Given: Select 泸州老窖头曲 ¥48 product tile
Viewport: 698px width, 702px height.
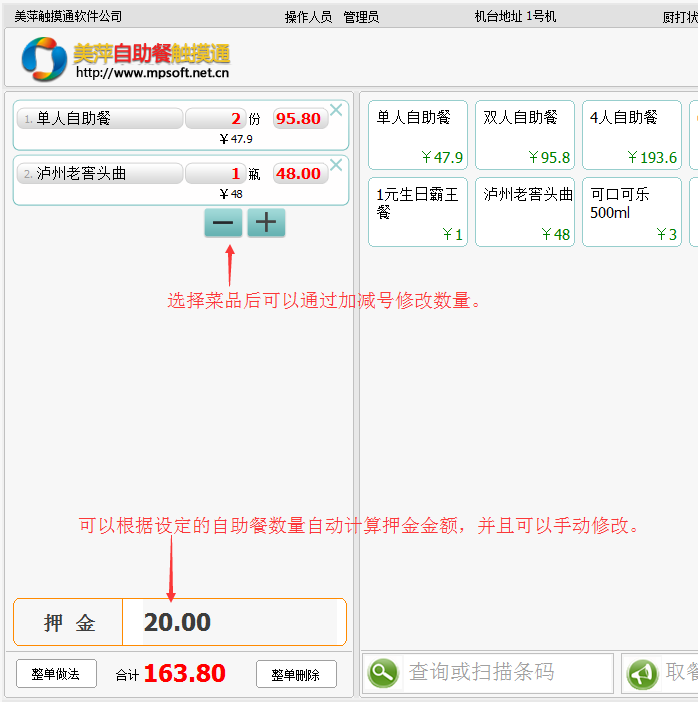Looking at the screenshot, I should point(525,212).
